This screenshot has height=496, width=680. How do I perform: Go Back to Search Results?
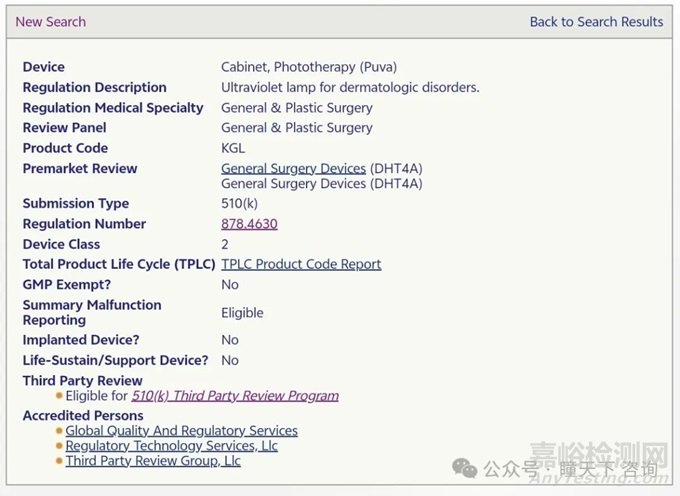(x=596, y=22)
